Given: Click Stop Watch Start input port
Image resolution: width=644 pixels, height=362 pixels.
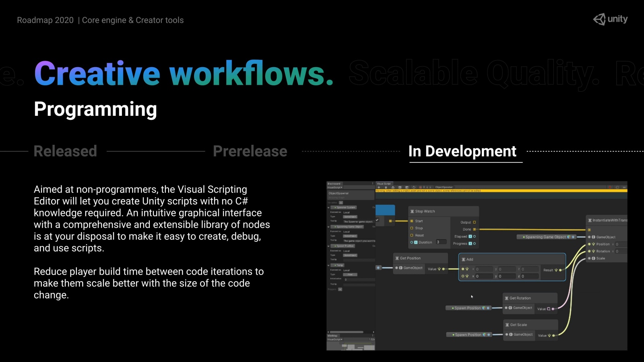Looking at the screenshot, I should [412, 221].
